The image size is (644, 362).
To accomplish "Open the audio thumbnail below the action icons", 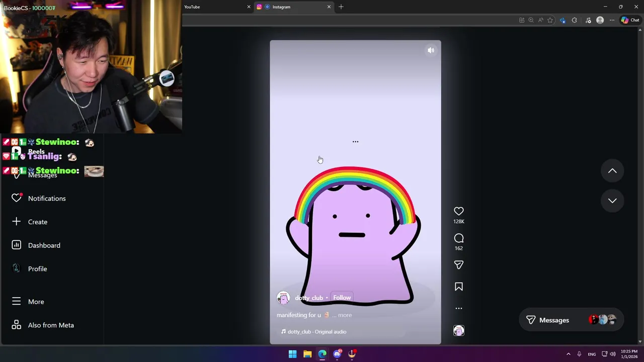I will tap(458, 330).
